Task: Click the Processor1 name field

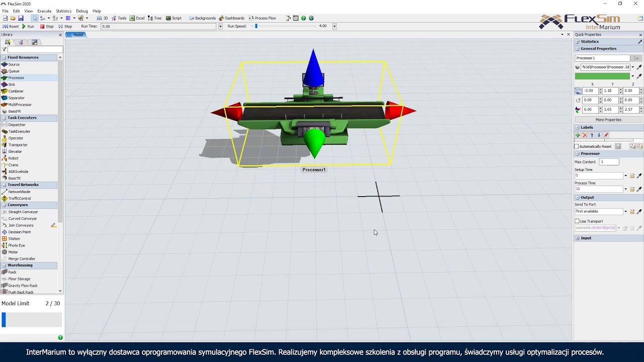Action: (x=603, y=58)
